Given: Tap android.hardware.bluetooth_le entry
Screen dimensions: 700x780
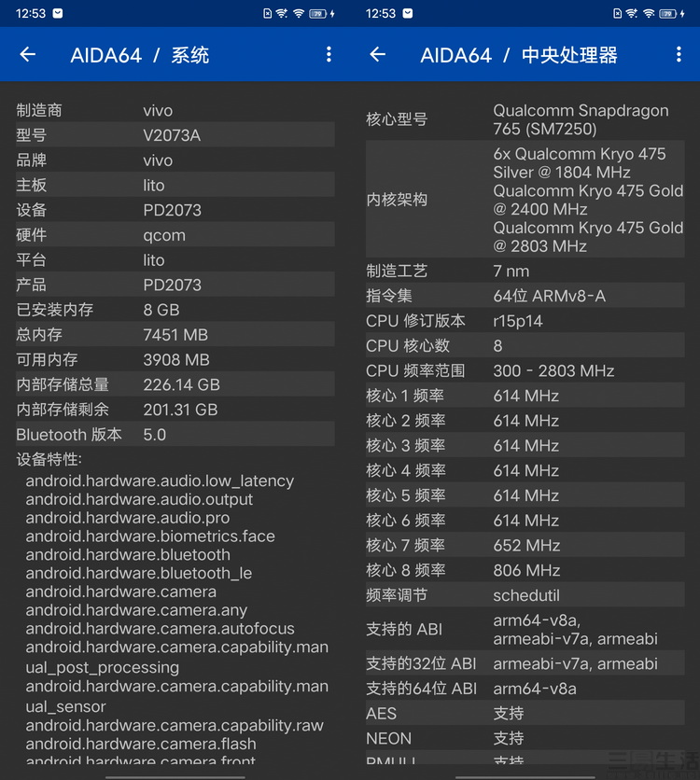Looking at the screenshot, I should pos(139,573).
